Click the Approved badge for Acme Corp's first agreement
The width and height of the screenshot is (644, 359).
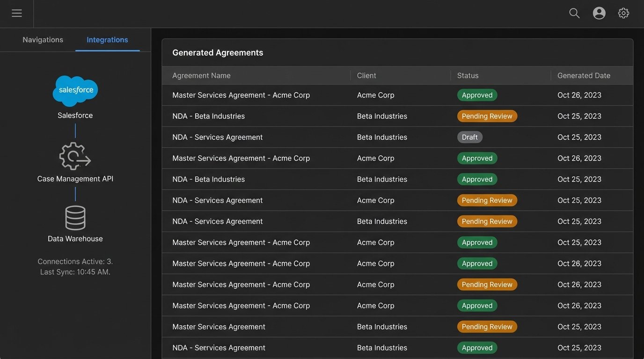pos(477,95)
